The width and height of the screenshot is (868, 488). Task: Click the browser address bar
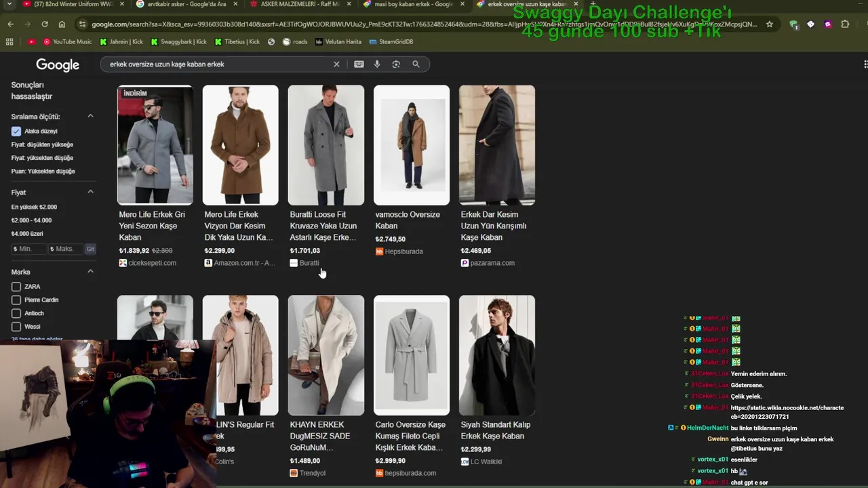(424, 24)
